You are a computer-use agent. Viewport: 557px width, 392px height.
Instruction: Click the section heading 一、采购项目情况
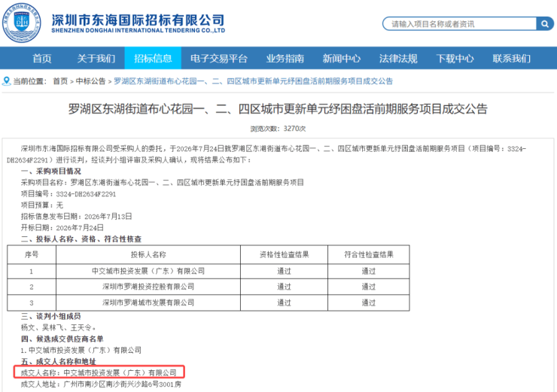tap(50, 171)
